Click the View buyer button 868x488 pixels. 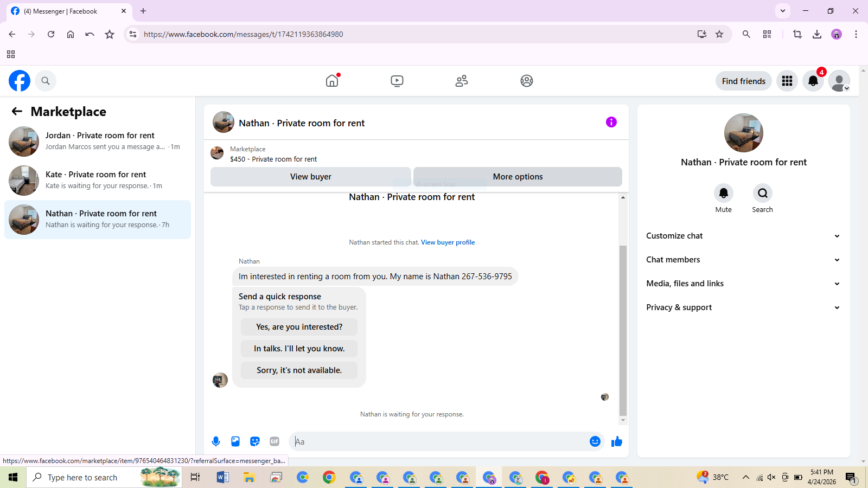(x=311, y=177)
